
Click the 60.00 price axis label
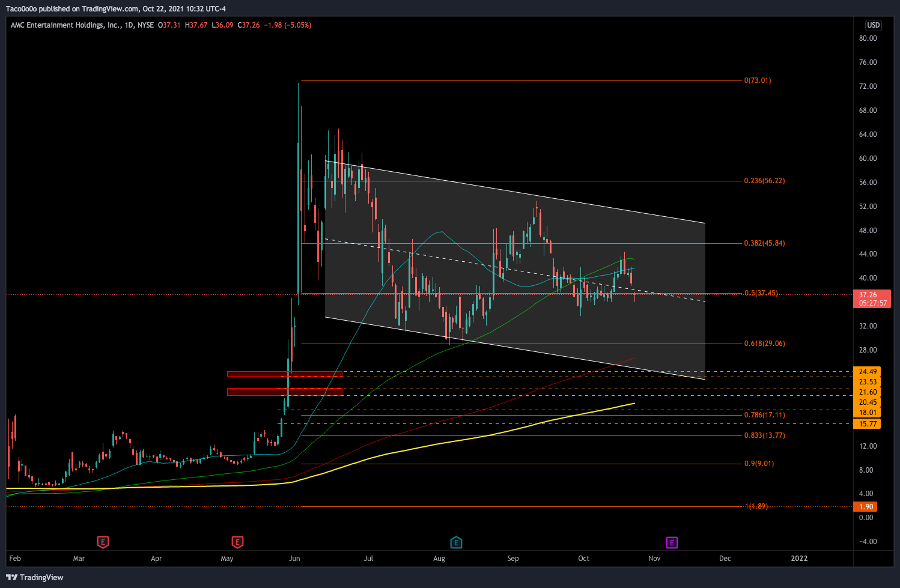click(x=868, y=159)
